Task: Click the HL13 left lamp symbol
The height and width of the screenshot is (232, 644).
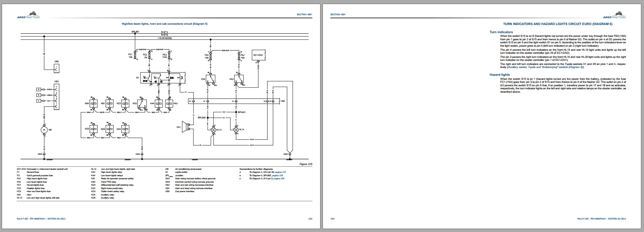Action: [x=213, y=130]
